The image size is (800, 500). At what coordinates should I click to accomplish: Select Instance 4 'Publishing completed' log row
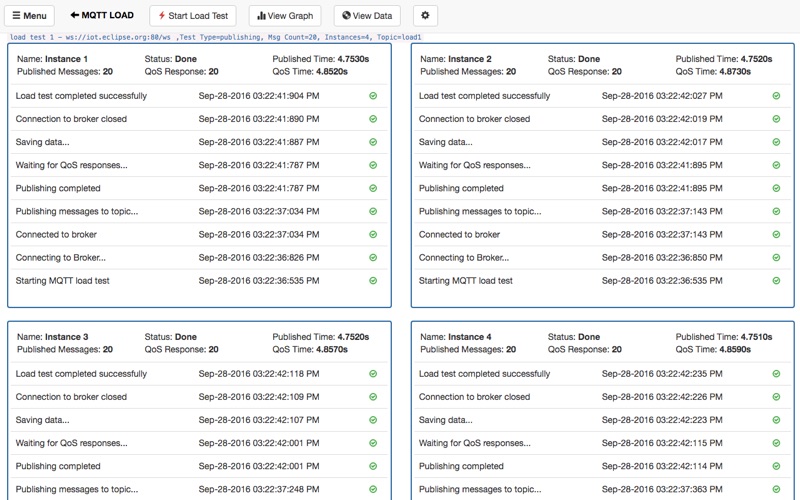(x=600, y=466)
